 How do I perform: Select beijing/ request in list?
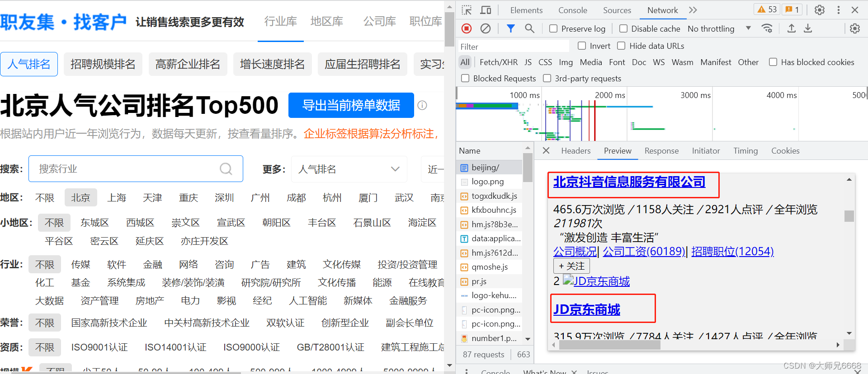point(490,168)
